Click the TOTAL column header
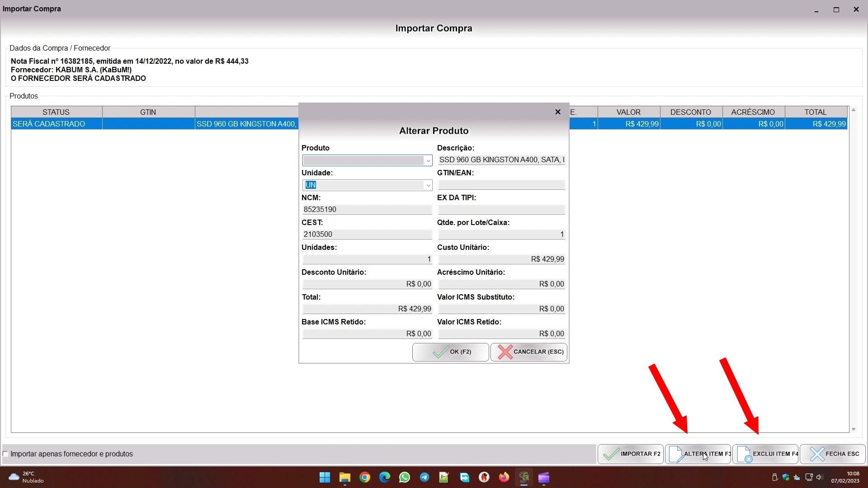The image size is (868, 488). pos(816,112)
